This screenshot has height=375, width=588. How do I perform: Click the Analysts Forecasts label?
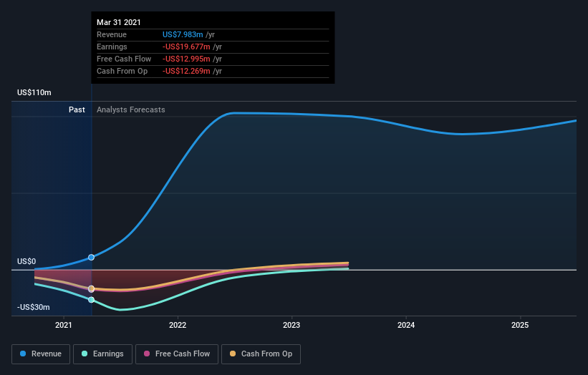[131, 109]
